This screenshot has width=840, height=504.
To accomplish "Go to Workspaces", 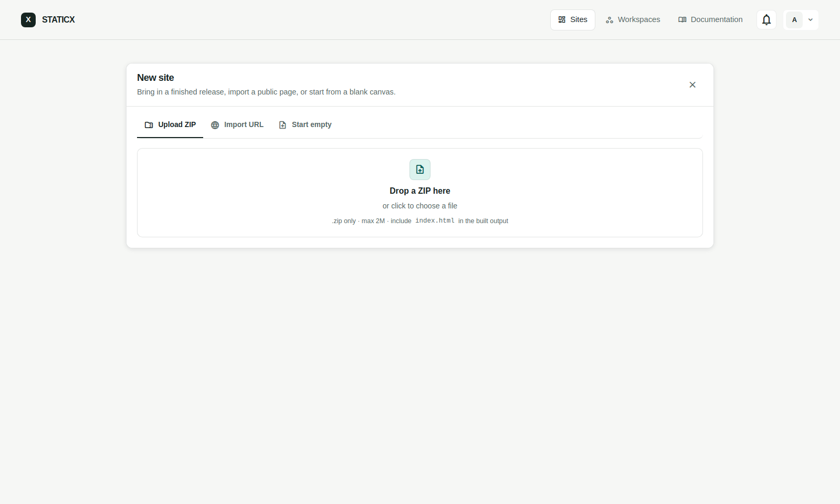I will coord(633,20).
